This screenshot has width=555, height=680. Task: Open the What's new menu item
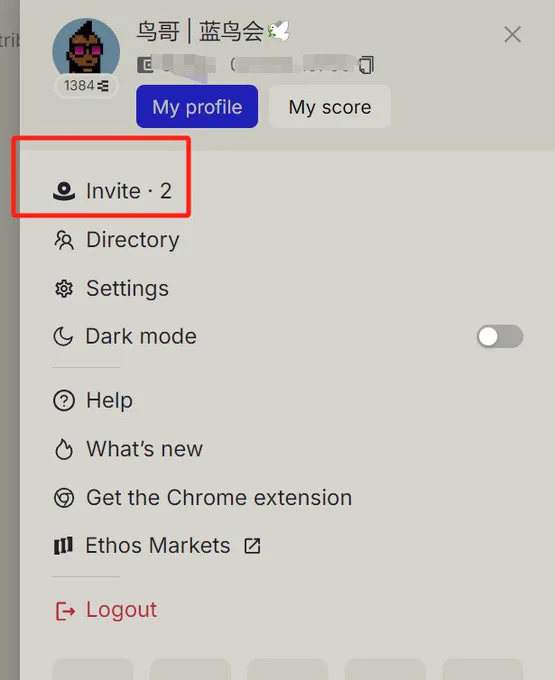click(x=128, y=449)
